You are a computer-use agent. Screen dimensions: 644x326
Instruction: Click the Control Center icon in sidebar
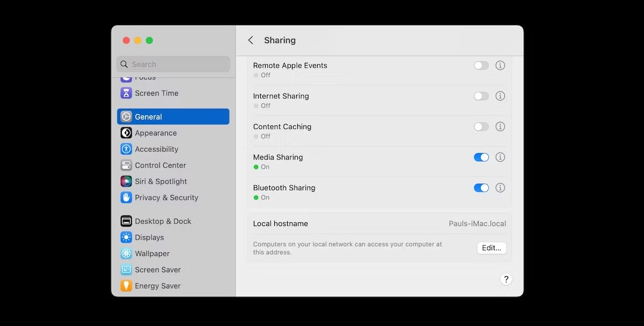pyautogui.click(x=126, y=165)
